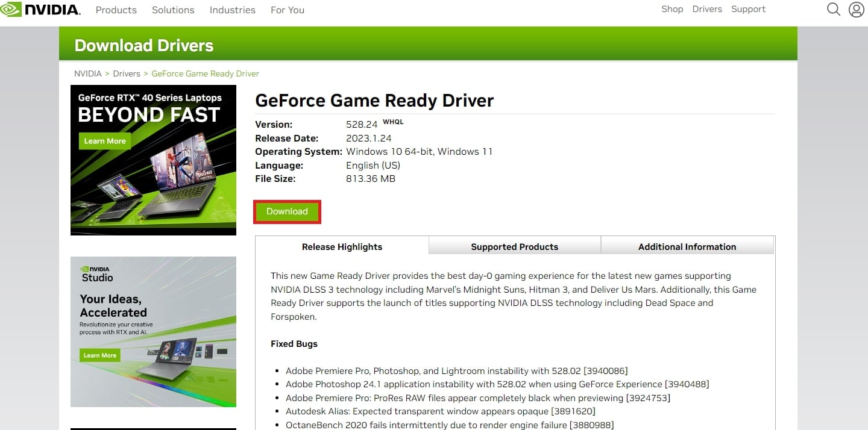
Task: Click Windows 10 64-bit, Windows 11 text
Action: pos(420,152)
